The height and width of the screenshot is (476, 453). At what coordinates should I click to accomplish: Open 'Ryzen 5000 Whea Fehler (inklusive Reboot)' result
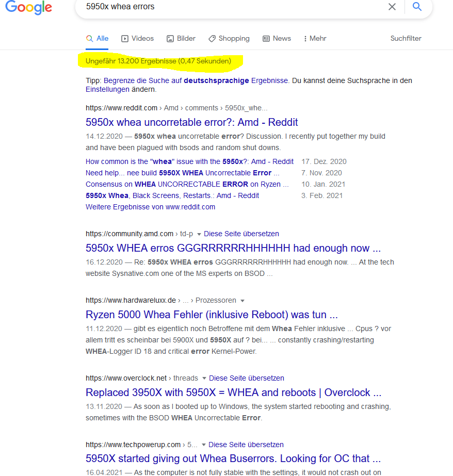tap(212, 315)
